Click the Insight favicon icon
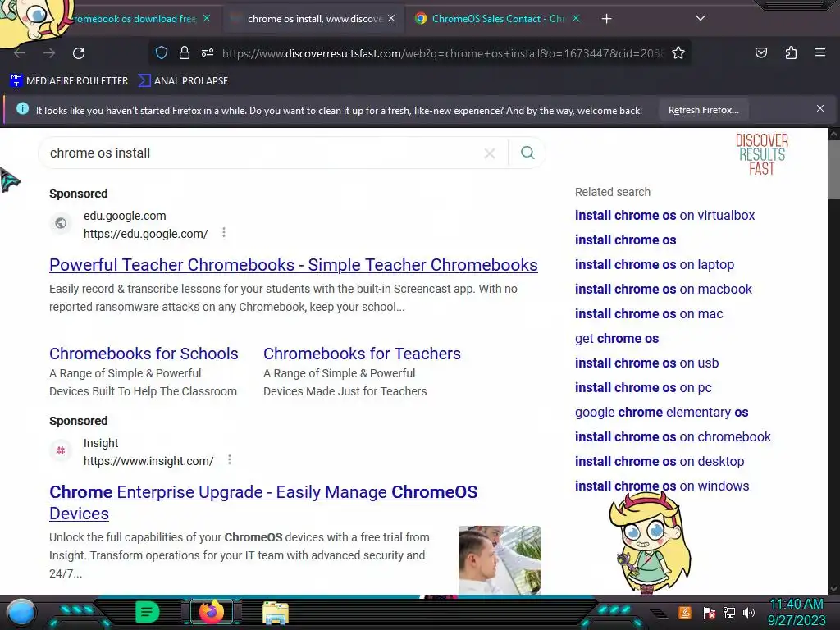 pos(61,450)
